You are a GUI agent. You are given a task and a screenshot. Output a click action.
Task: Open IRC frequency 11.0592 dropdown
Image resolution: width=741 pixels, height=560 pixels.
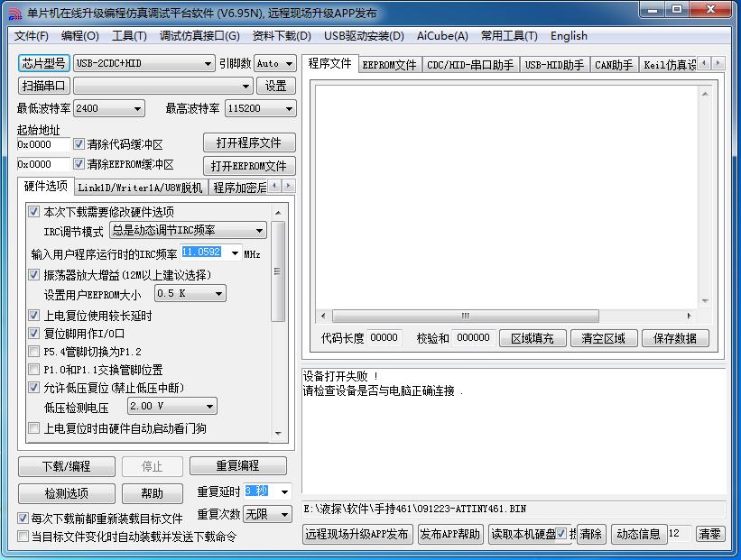(x=235, y=253)
